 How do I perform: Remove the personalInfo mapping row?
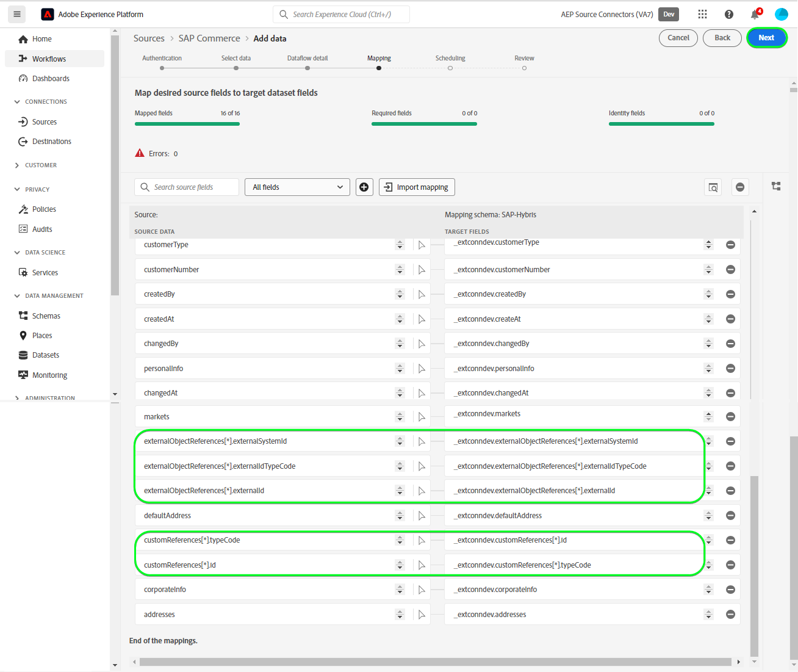pos(730,369)
